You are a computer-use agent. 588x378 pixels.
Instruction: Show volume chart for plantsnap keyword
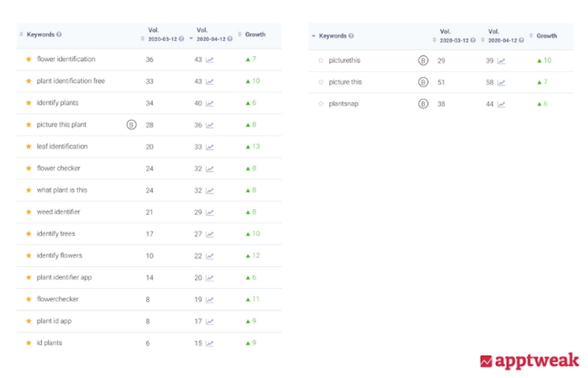(502, 104)
